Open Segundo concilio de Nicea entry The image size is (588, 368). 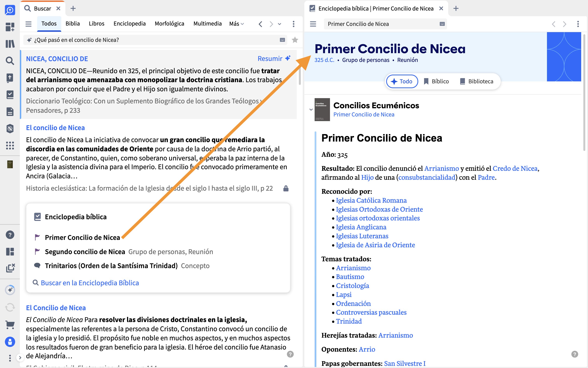(85, 252)
